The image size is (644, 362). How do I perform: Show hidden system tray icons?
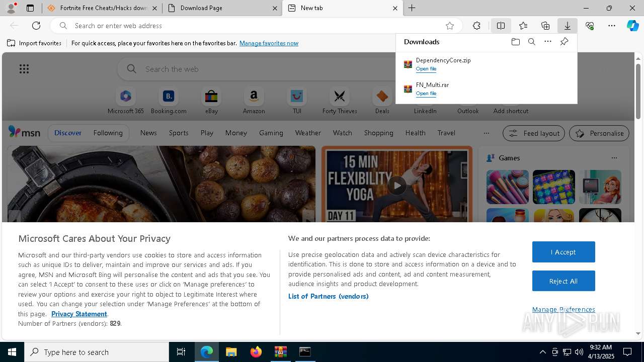point(542,352)
